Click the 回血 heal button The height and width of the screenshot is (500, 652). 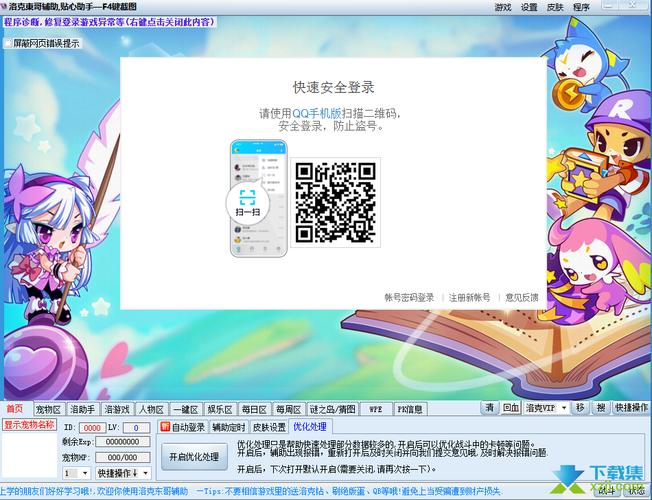[x=511, y=408]
